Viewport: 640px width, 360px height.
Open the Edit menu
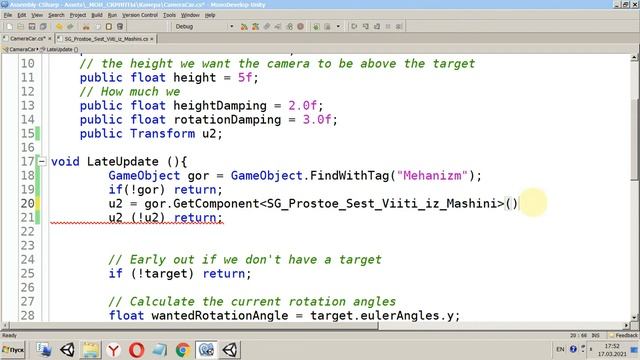click(x=22, y=15)
